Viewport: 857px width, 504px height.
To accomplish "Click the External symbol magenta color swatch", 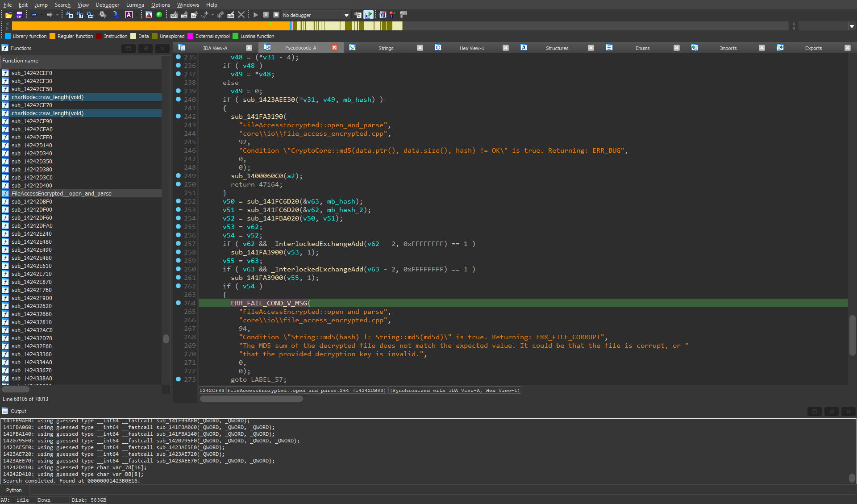I will pos(191,36).
